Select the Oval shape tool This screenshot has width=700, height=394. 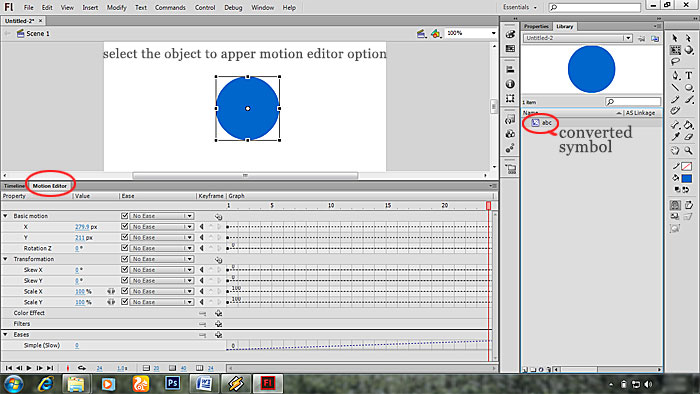(689, 87)
